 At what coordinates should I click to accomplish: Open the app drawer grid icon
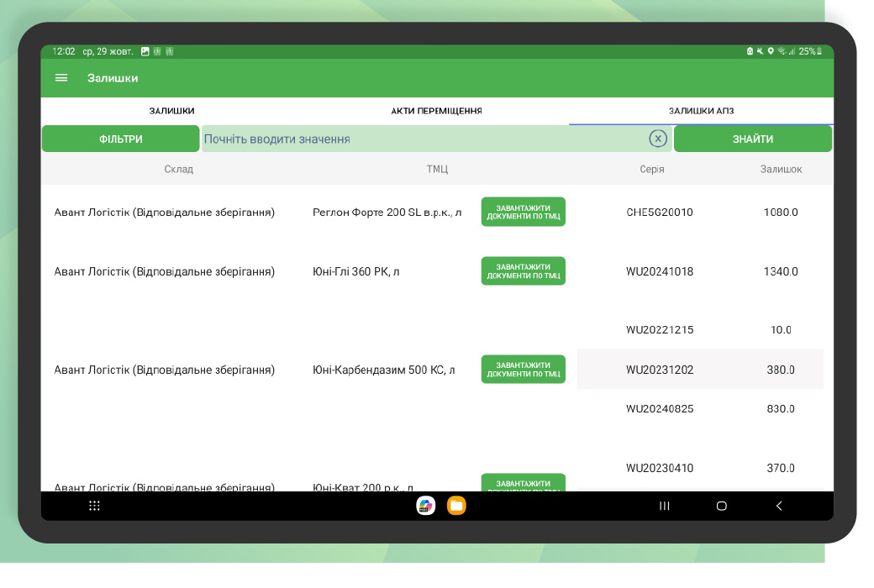tap(95, 506)
